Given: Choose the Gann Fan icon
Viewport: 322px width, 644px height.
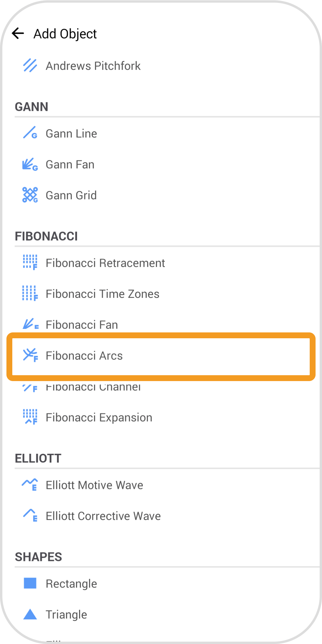Looking at the screenshot, I should 30,164.
